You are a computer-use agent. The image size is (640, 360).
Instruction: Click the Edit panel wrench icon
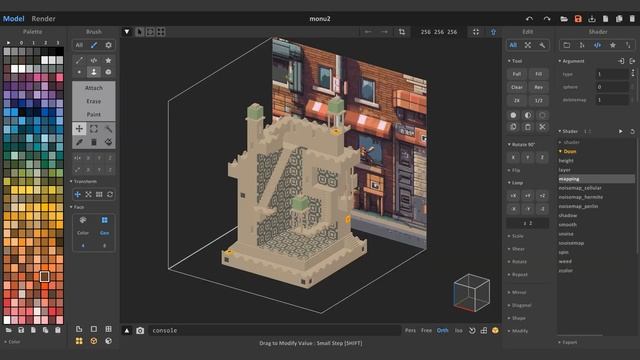point(542,45)
